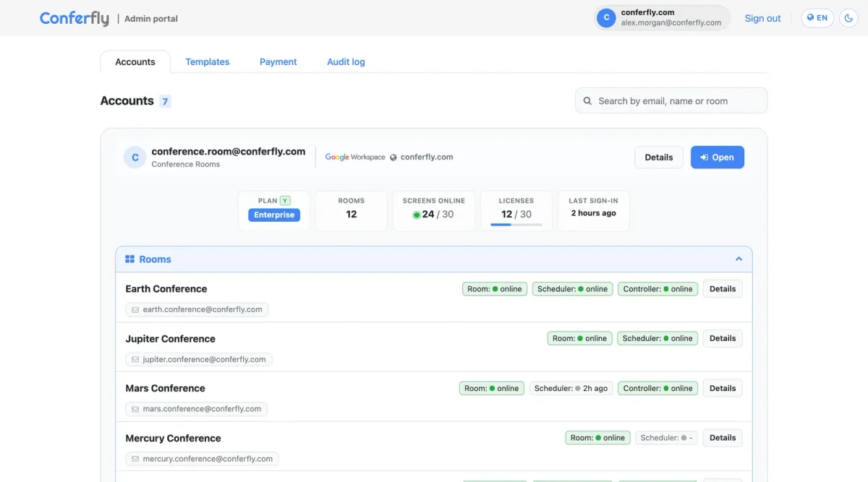The width and height of the screenshot is (868, 482).
Task: Click Earth Conference Scheduler online status
Action: [573, 288]
